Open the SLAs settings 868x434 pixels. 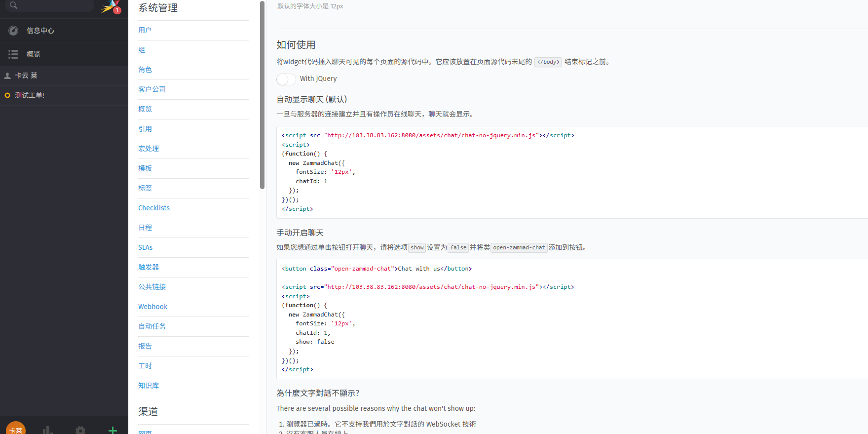[x=146, y=247]
